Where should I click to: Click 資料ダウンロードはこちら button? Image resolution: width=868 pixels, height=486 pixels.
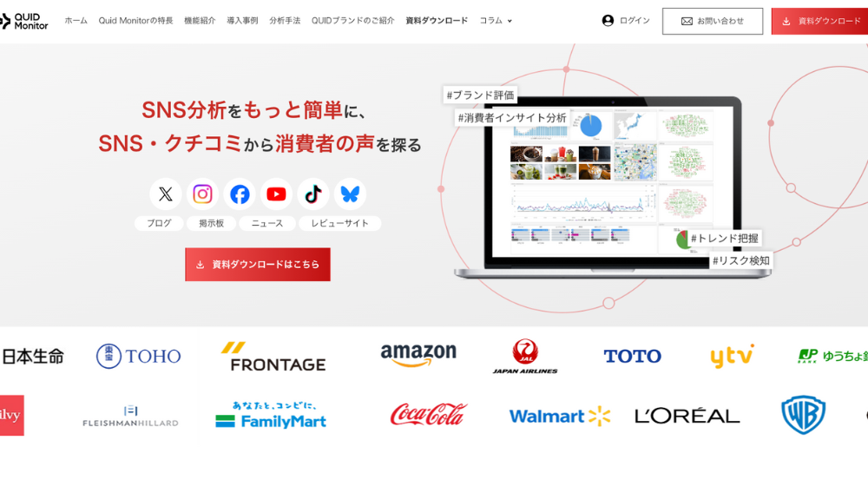tap(258, 265)
